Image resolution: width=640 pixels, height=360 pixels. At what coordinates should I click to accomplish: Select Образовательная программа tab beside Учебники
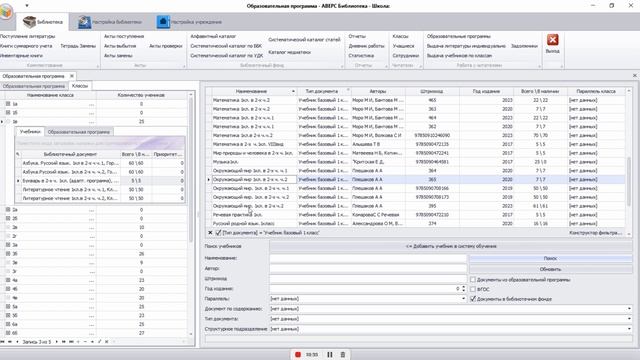tap(78, 132)
